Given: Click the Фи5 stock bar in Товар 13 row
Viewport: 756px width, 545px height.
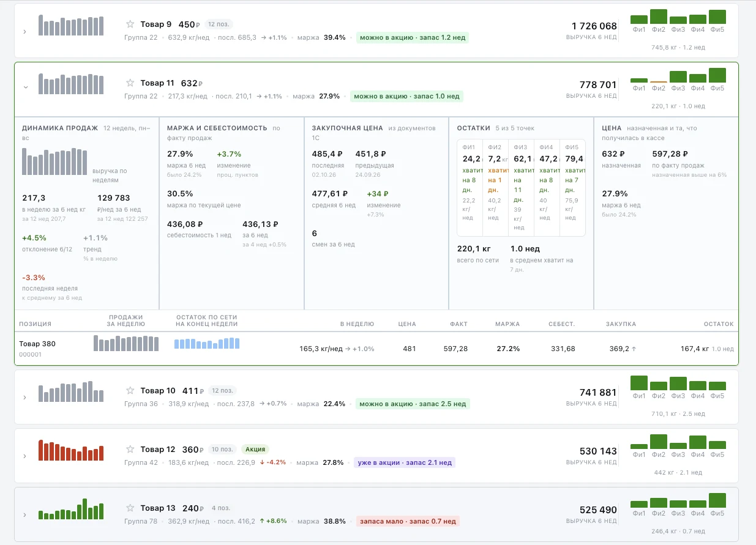Looking at the screenshot, I should (717, 500).
